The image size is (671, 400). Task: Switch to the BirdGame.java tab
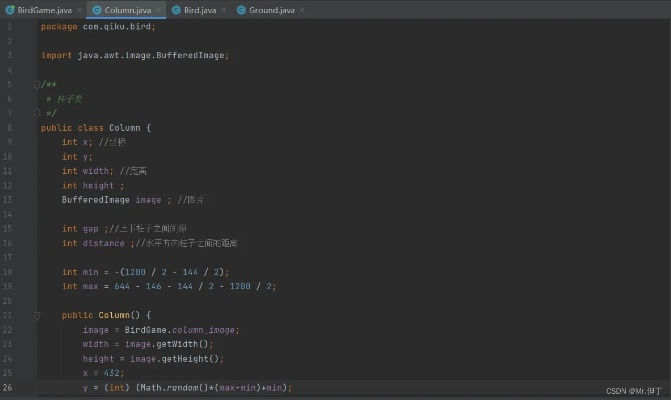[43, 9]
